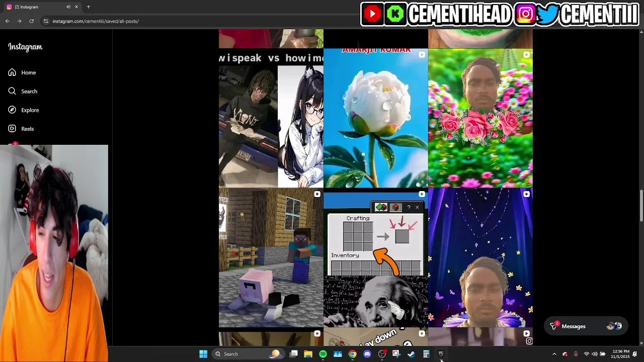Click the Instagram logo wordmark
Viewport: 644px width, 362px height.
[x=25, y=47]
